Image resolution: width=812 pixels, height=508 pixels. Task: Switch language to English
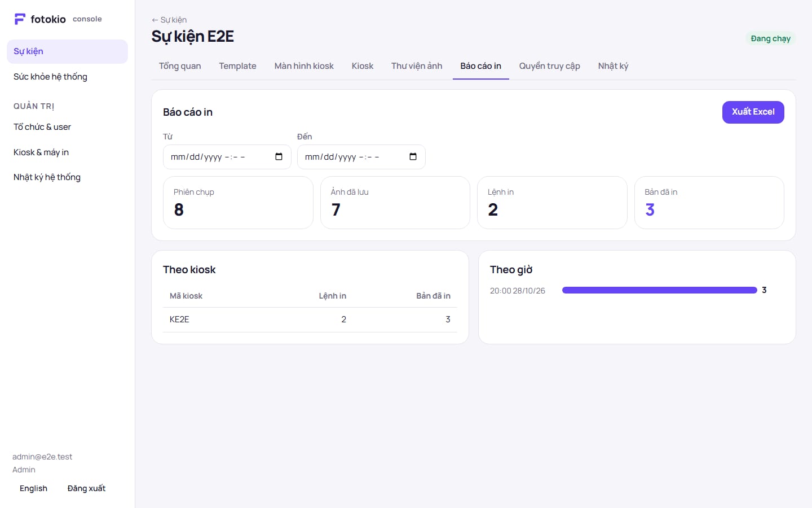pyautogui.click(x=33, y=489)
